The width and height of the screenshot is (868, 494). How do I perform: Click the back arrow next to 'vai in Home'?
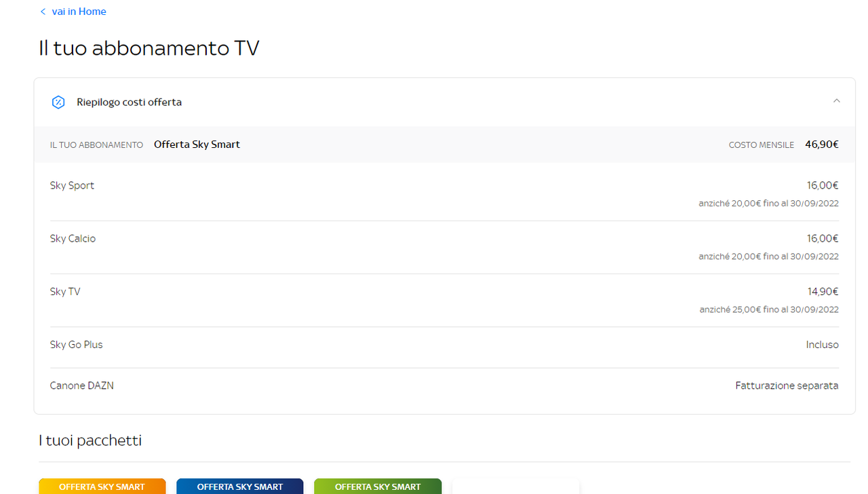[x=43, y=12]
